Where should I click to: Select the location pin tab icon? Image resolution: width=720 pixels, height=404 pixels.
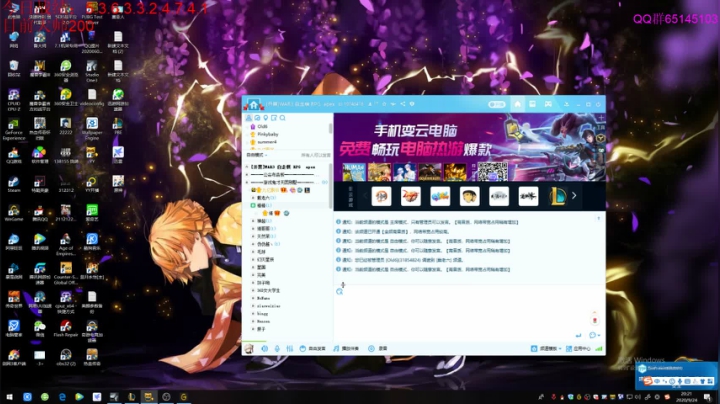pos(265,118)
